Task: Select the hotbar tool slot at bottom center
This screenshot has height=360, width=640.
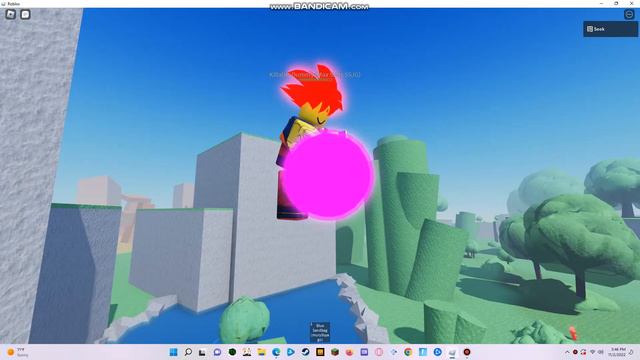Action: click(320, 332)
